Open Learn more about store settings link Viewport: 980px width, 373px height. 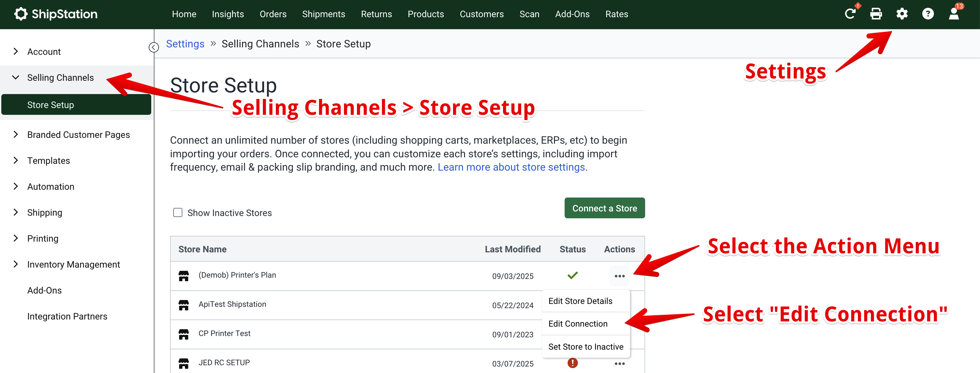511,167
